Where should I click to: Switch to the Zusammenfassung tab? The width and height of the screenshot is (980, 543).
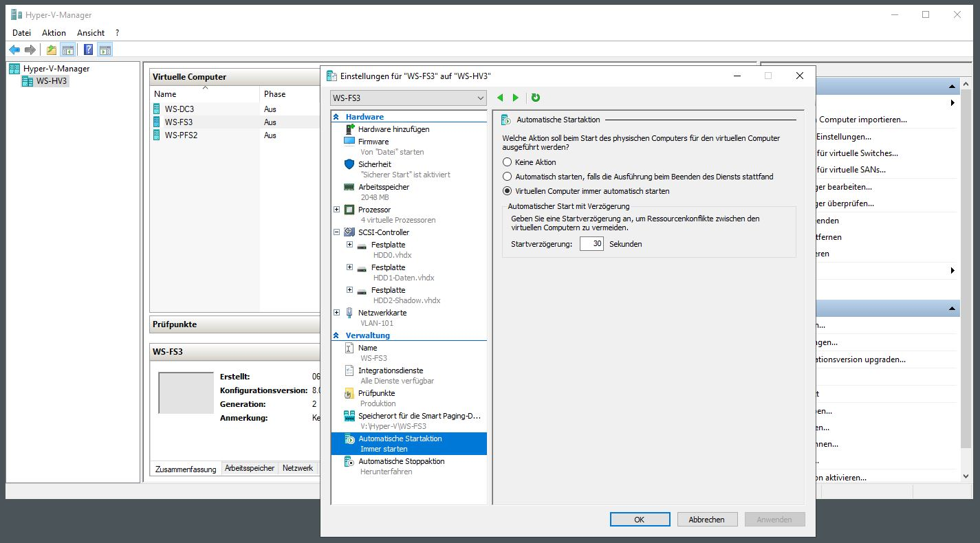[186, 469]
